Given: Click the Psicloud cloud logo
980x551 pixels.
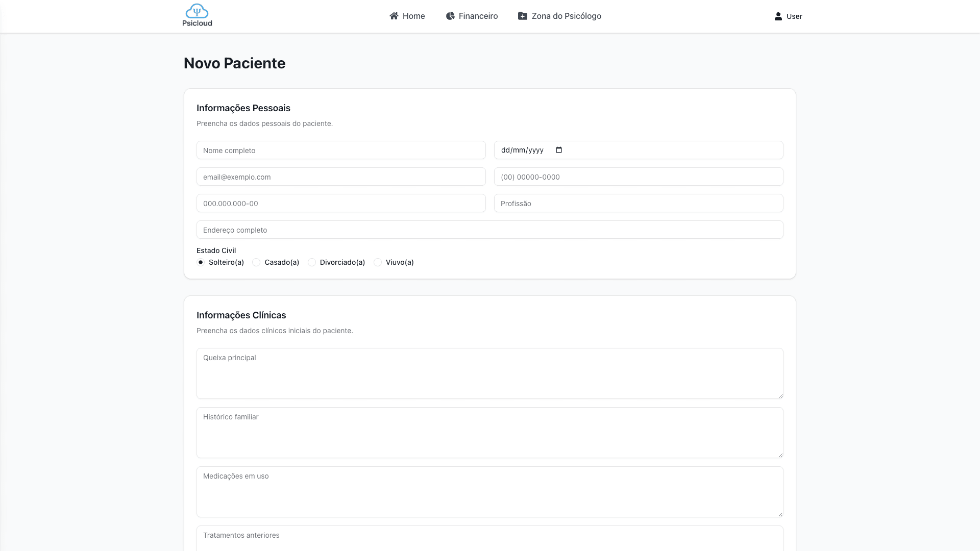Looking at the screenshot, I should [x=197, y=11].
